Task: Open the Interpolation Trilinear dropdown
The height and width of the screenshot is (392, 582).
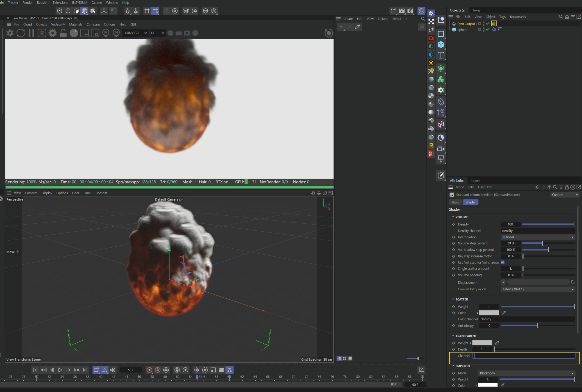Action: pyautogui.click(x=538, y=237)
